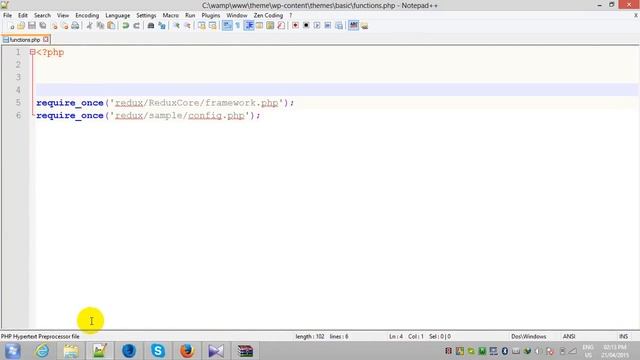Undo the last edit via toolbar

(126, 26)
